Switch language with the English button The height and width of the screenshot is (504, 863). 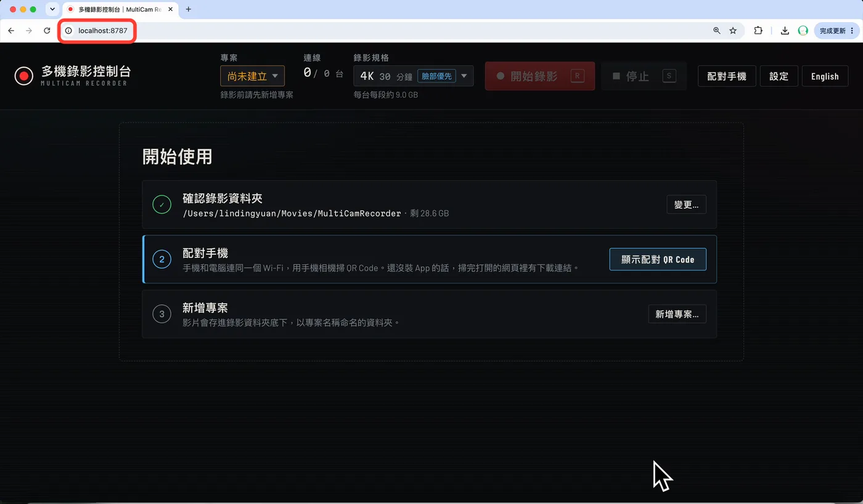point(825,76)
